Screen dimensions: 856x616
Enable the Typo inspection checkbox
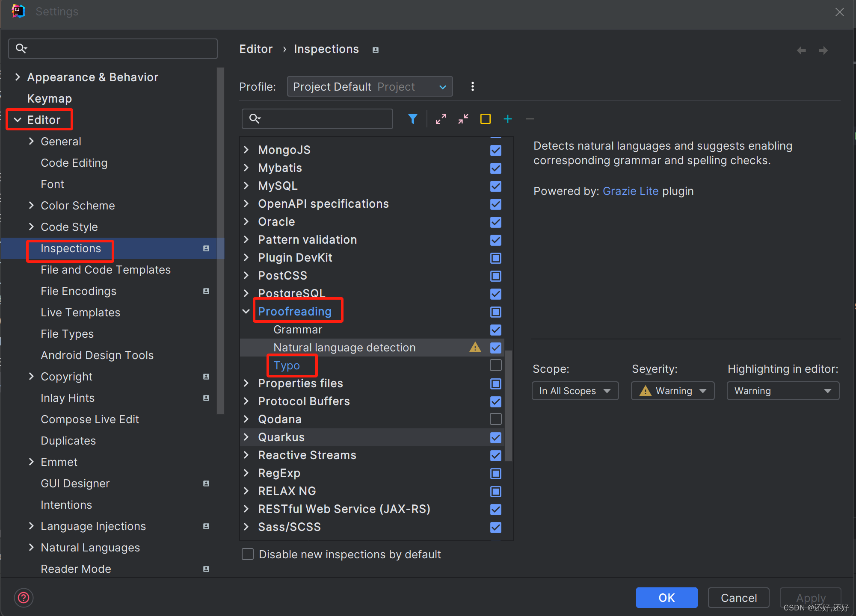pos(495,365)
